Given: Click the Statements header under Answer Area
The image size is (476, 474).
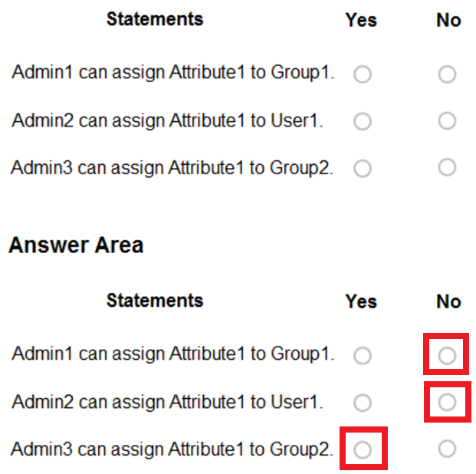Looking at the screenshot, I should point(155,300).
